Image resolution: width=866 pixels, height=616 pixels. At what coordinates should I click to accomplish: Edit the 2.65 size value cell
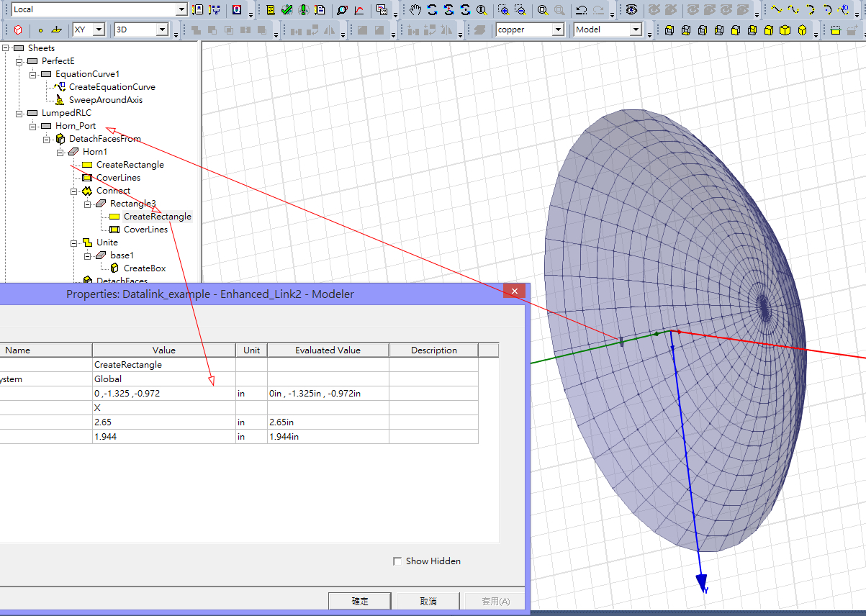[x=164, y=422]
